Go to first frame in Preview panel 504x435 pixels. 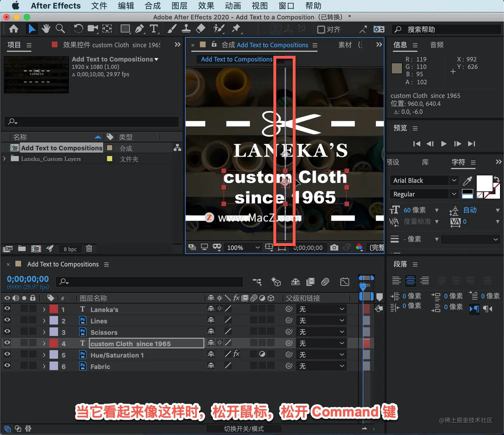[x=417, y=144]
